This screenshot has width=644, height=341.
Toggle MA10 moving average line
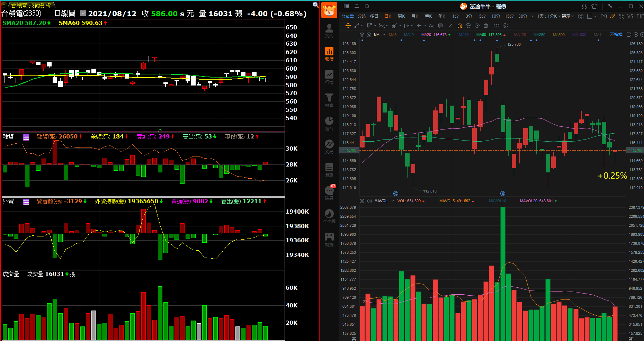[x=409, y=35]
